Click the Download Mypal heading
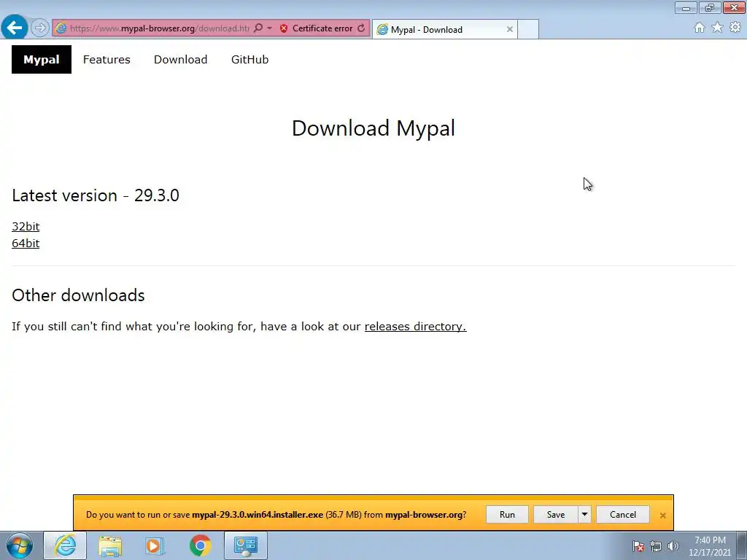 pyautogui.click(x=373, y=128)
